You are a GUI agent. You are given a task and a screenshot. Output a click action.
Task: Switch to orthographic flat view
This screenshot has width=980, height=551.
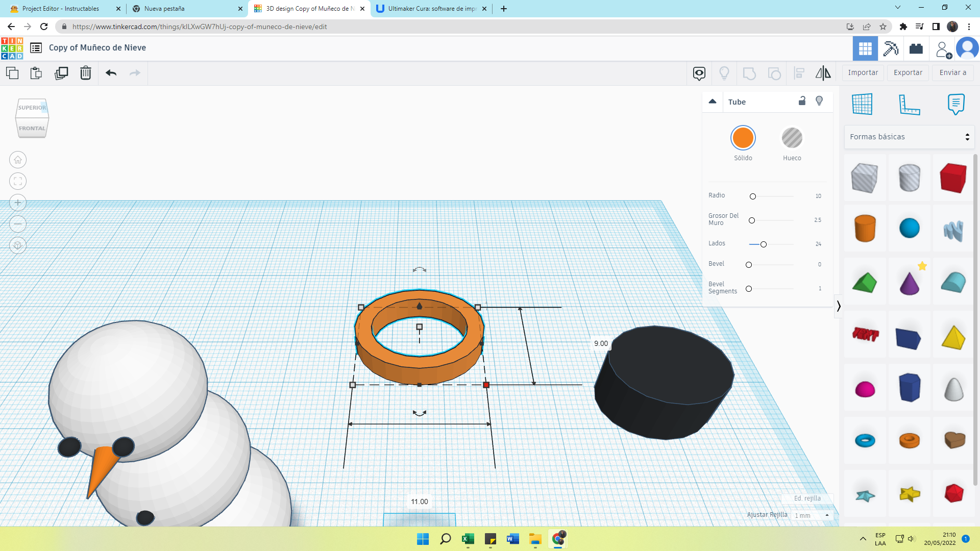click(x=18, y=245)
